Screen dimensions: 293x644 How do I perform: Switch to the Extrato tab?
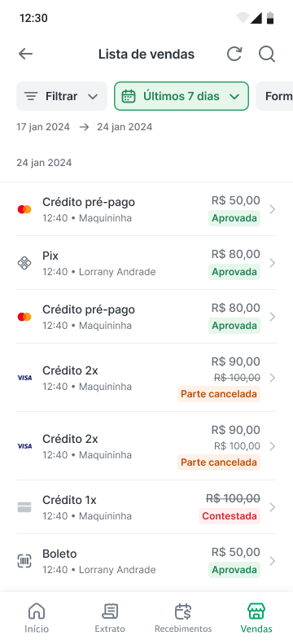tap(110, 617)
